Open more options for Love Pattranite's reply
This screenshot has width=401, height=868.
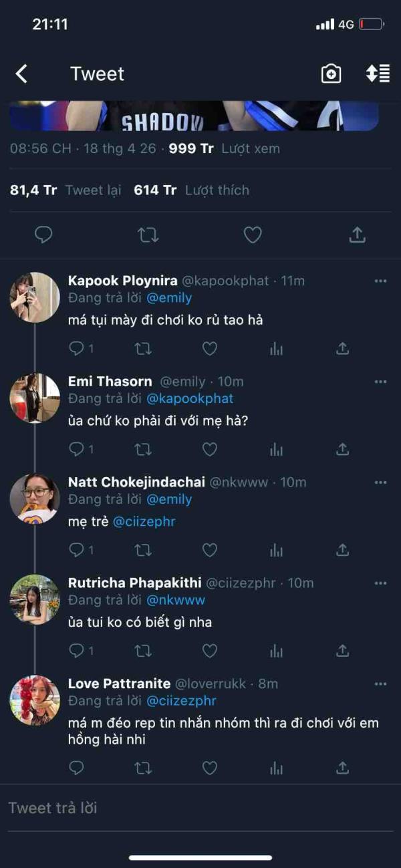coord(380,684)
